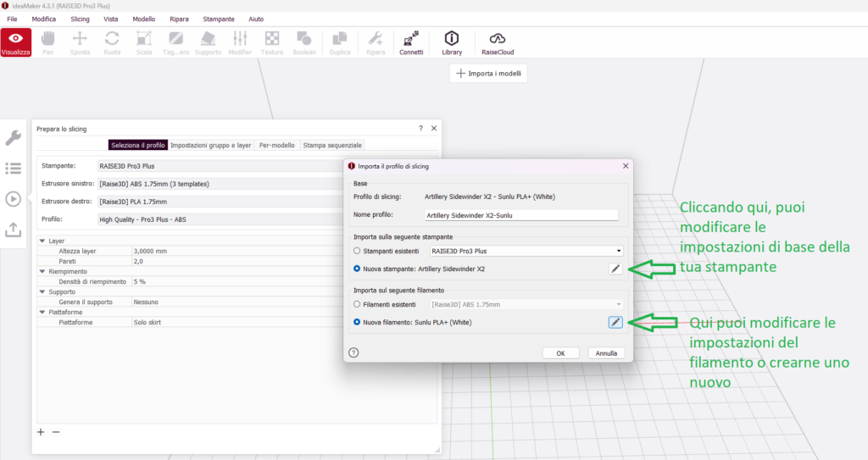
Task: Switch to Stampa sequenziale tab
Action: 332,145
